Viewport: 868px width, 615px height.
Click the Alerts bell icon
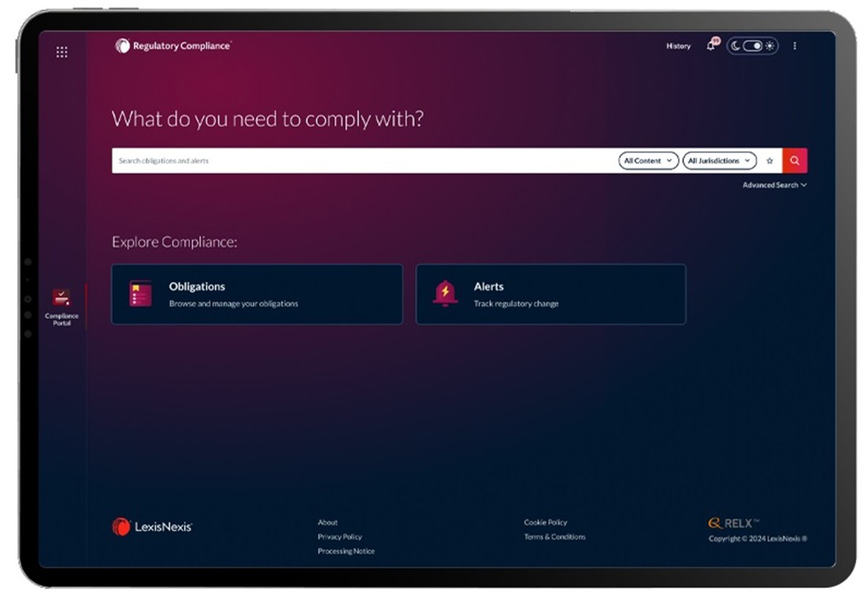(x=445, y=294)
